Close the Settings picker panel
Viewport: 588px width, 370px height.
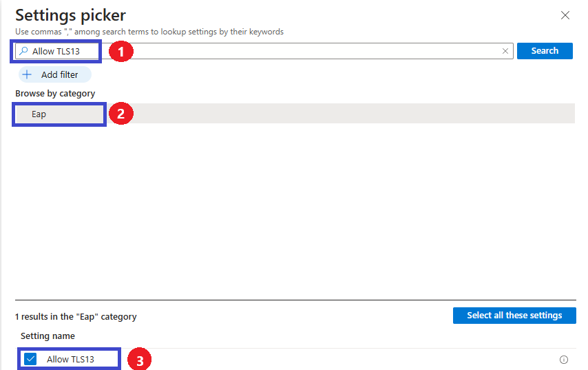(x=565, y=15)
